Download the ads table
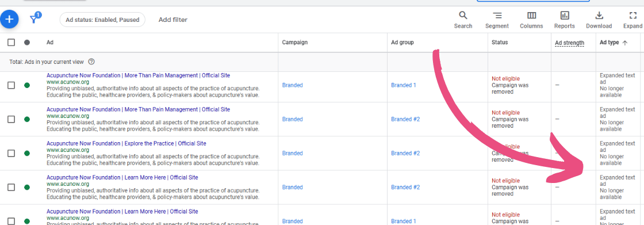 pos(599,20)
